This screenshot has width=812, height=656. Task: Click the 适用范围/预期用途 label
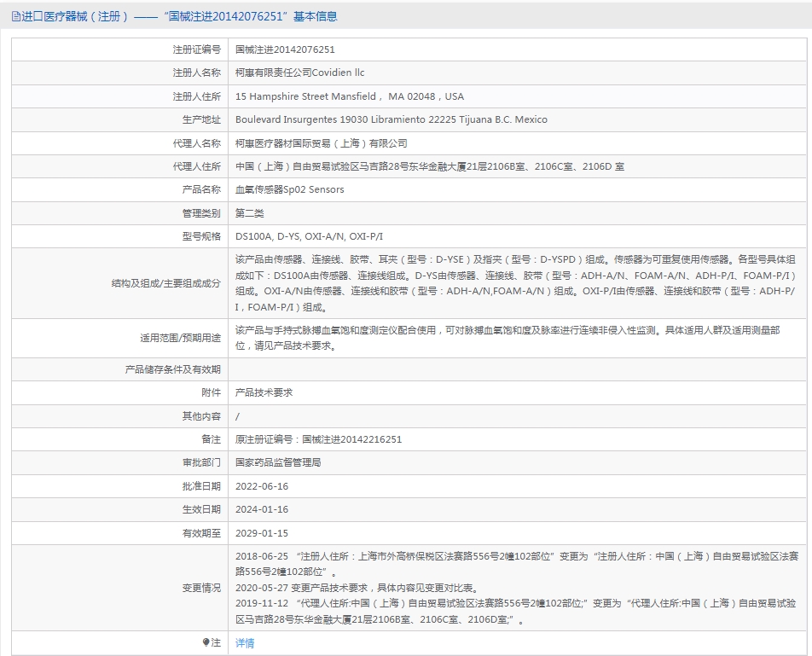pyautogui.click(x=180, y=338)
